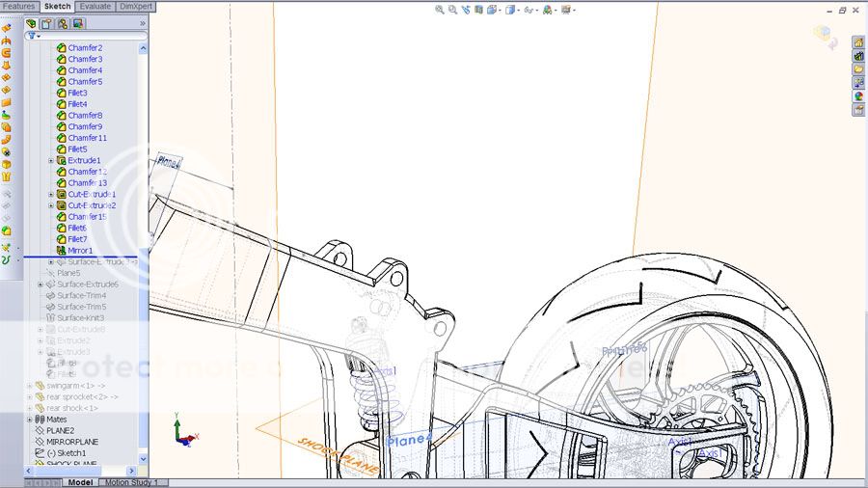Switch to the Features tab

pyautogui.click(x=19, y=6)
